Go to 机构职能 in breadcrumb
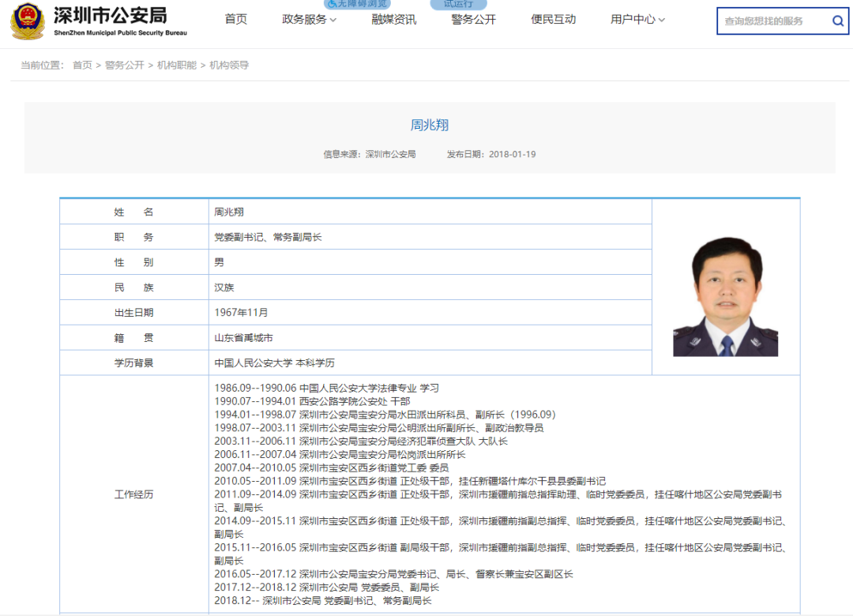 click(x=177, y=66)
